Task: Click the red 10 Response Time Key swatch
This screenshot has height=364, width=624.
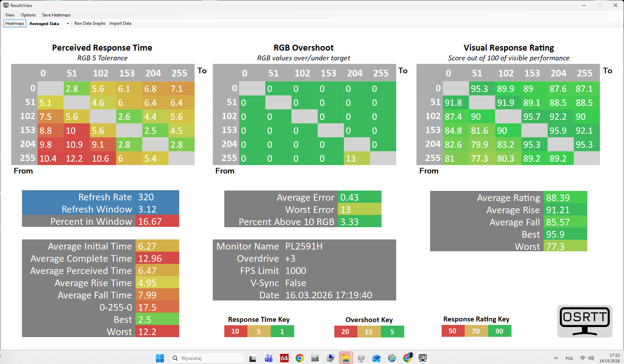Action: pyautogui.click(x=235, y=331)
